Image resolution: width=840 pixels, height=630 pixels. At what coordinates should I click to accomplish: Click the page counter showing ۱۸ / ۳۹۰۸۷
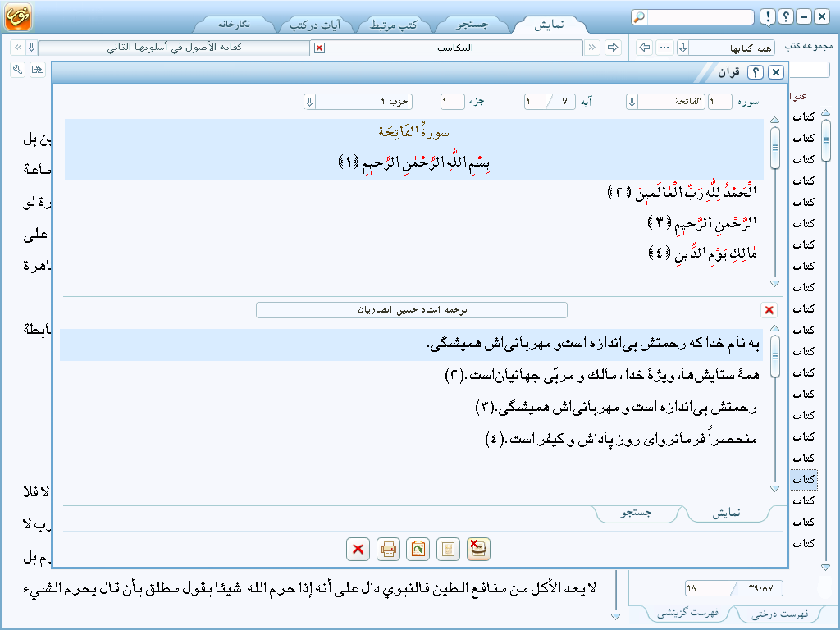point(734,588)
